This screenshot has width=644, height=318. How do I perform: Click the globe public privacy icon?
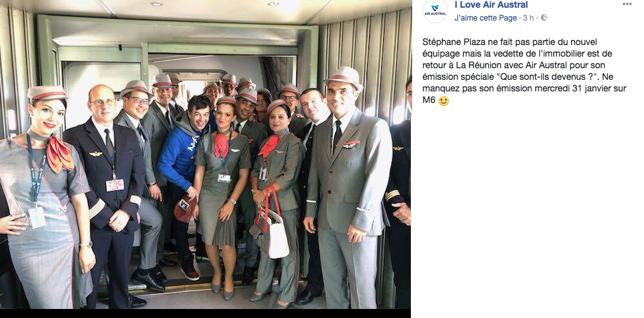tap(544, 17)
